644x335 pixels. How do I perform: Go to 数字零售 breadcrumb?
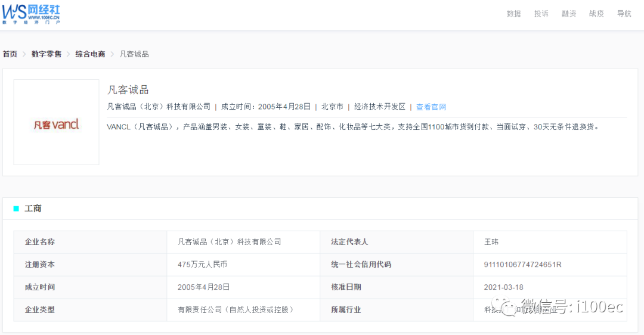47,54
